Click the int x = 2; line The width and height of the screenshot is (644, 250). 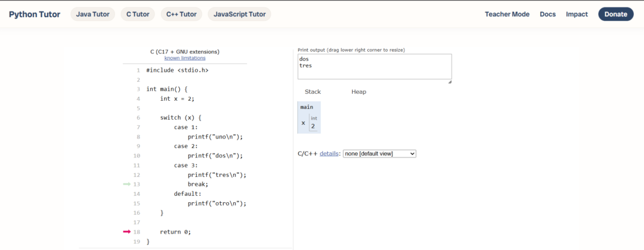(177, 99)
